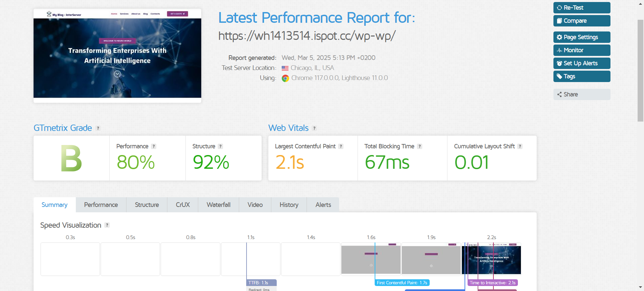The height and width of the screenshot is (291, 644).
Task: Click the Structure score question mark icon
Action: [220, 146]
